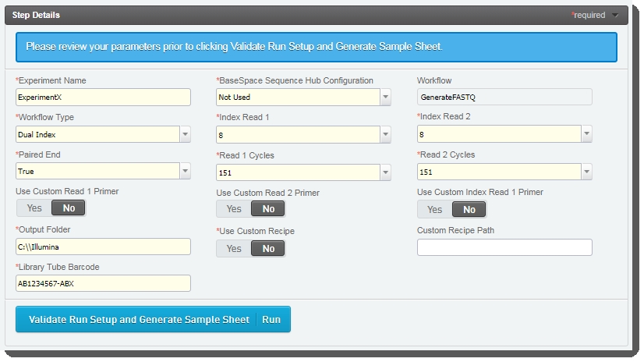Open the BaseSpace Sequence Hub Configuration dropdown
This screenshot has width=644, height=362.
point(385,97)
